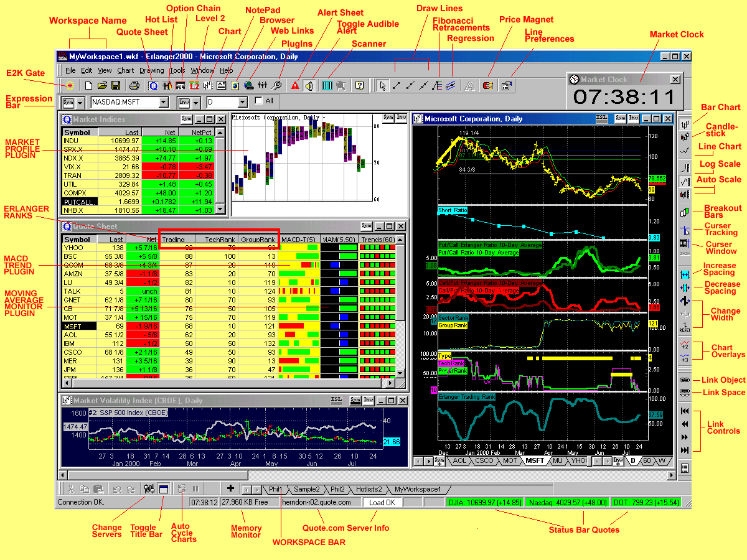The height and width of the screenshot is (560, 747).
Task: Decrease bar spacing on the chart
Action: [685, 287]
